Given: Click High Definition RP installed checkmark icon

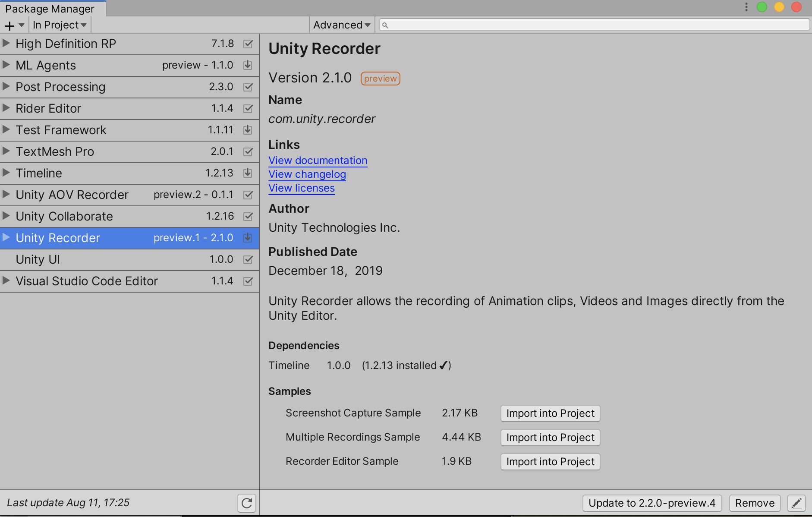Looking at the screenshot, I should click(x=248, y=44).
